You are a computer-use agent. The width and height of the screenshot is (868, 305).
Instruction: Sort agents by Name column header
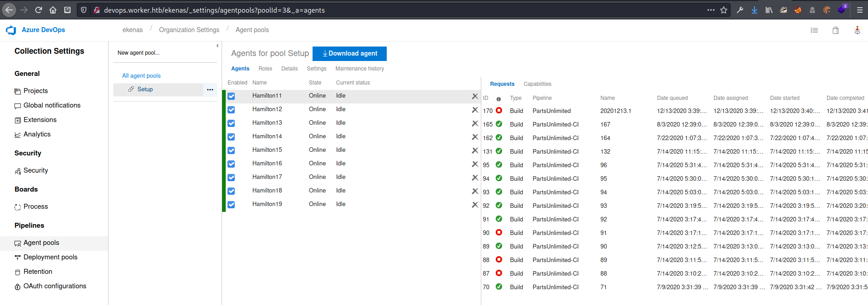click(260, 83)
